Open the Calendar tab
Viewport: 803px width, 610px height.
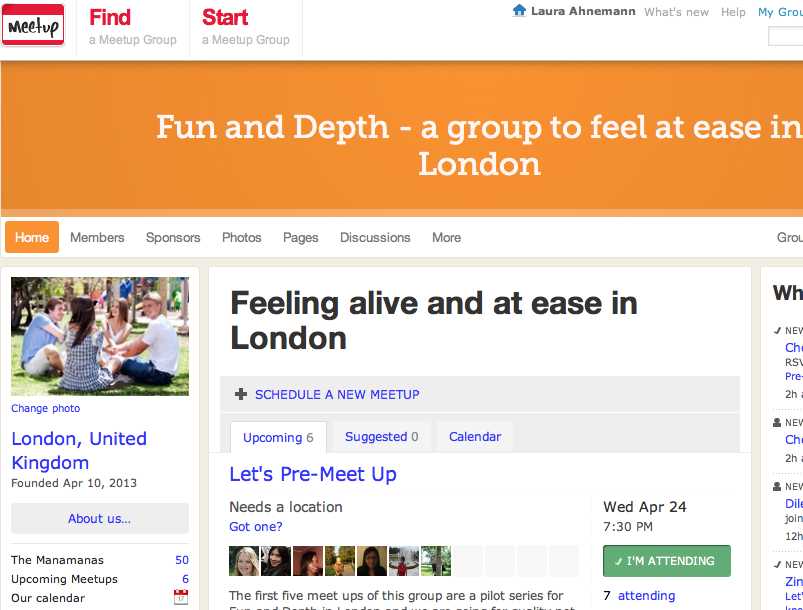point(475,436)
